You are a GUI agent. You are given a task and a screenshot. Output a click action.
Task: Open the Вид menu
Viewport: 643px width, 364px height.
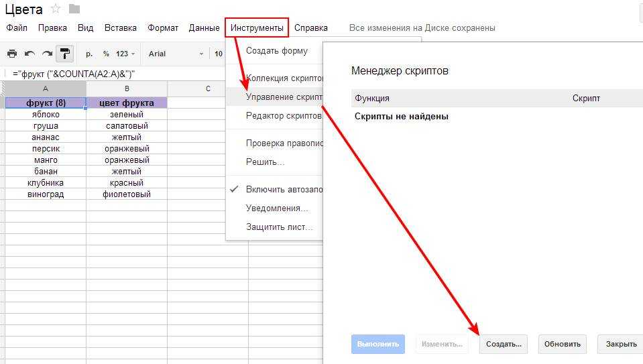[86, 28]
